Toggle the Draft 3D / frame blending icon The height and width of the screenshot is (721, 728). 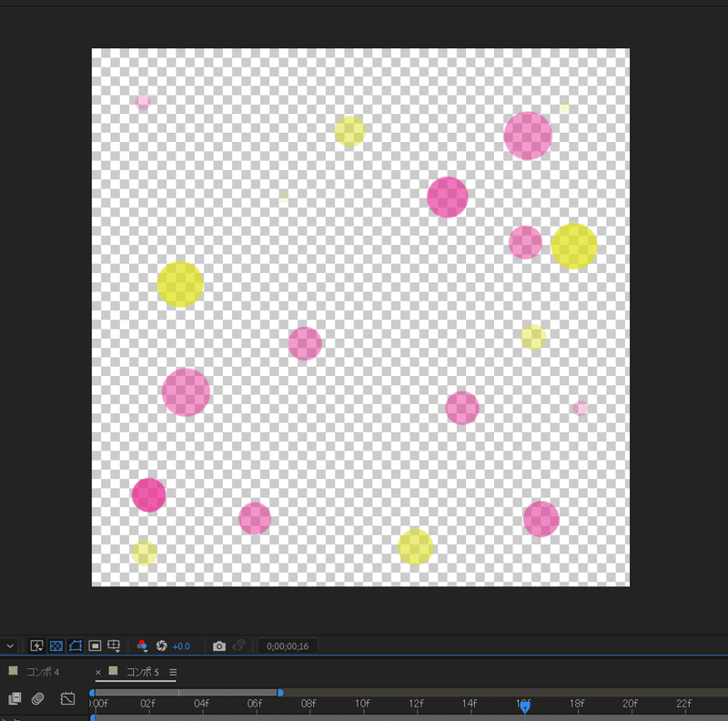click(15, 698)
